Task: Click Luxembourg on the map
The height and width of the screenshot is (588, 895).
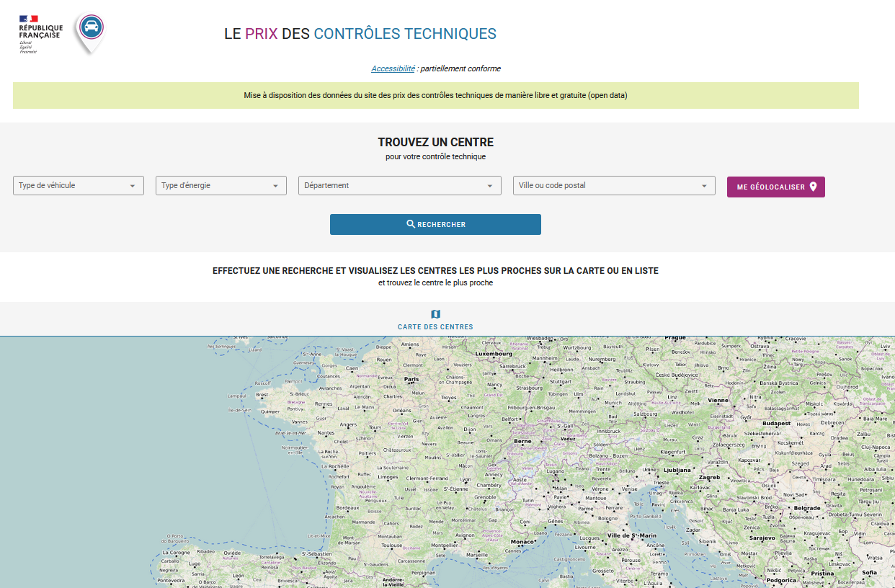Action: (494, 354)
